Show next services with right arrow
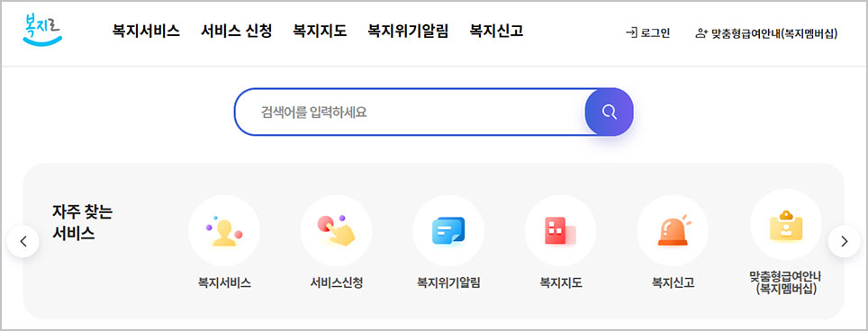This screenshot has height=331, width=868. (845, 241)
